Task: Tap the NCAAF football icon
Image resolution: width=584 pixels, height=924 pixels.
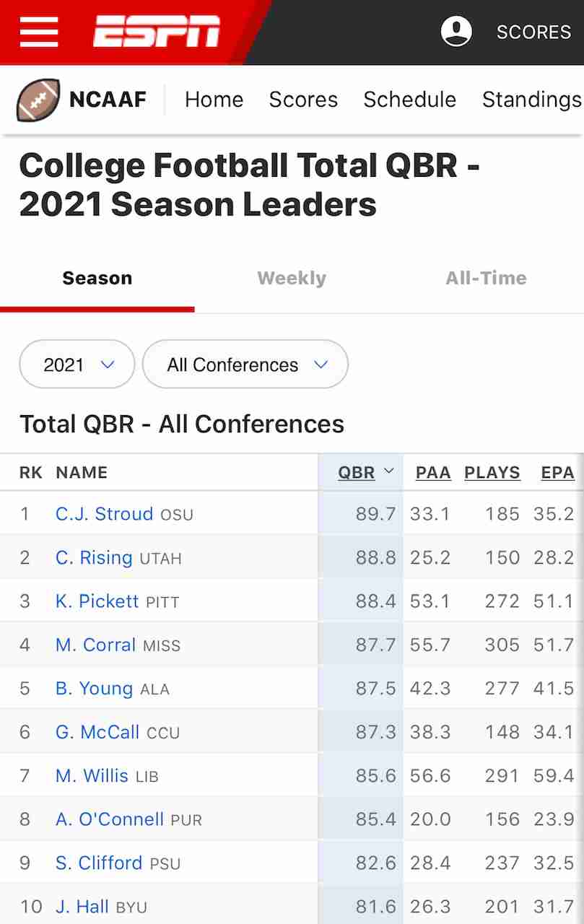Action: [38, 100]
